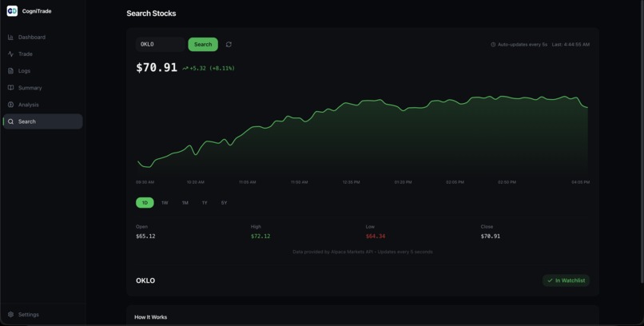Click the Alpaca Markets API data note

tap(363, 252)
